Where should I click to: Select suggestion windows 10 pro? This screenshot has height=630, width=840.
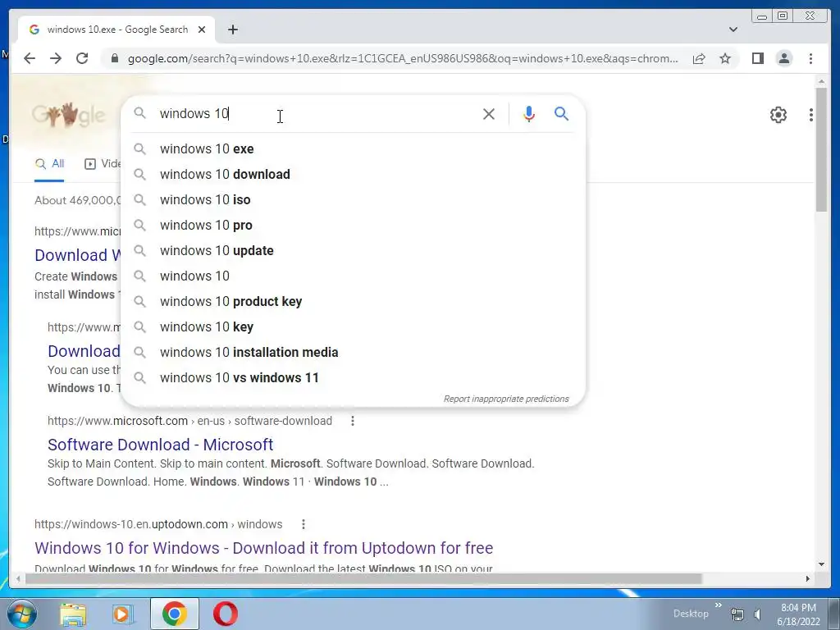pos(354,225)
